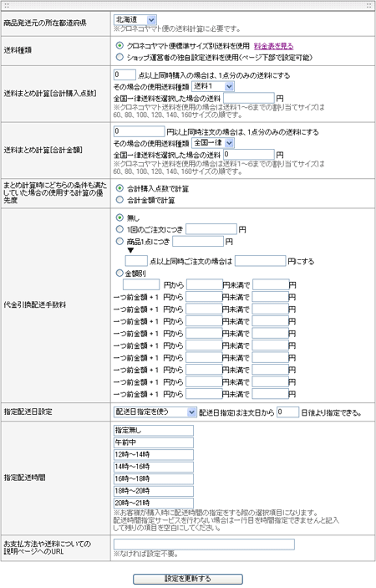
Task: Select 1回のご注文につき radio option
Action: coord(119,229)
